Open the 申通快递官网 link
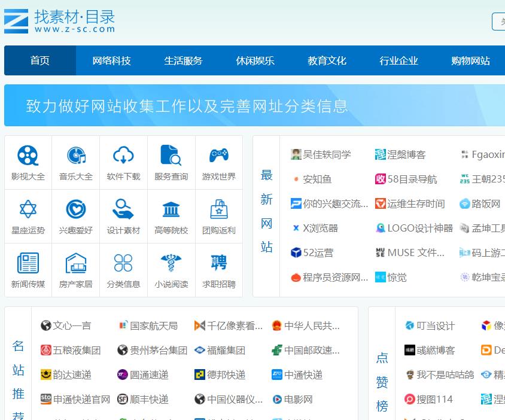 (x=81, y=400)
